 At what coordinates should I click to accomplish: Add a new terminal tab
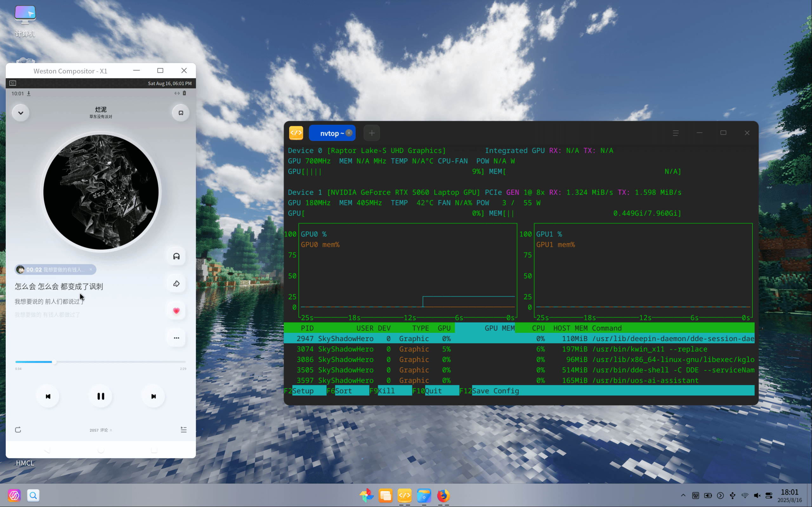[371, 133]
